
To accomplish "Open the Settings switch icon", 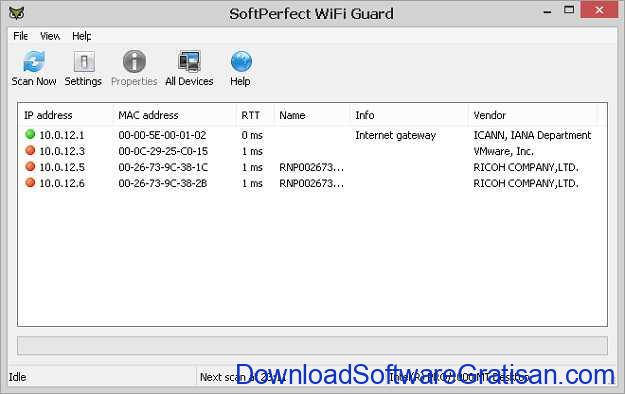I will click(84, 61).
